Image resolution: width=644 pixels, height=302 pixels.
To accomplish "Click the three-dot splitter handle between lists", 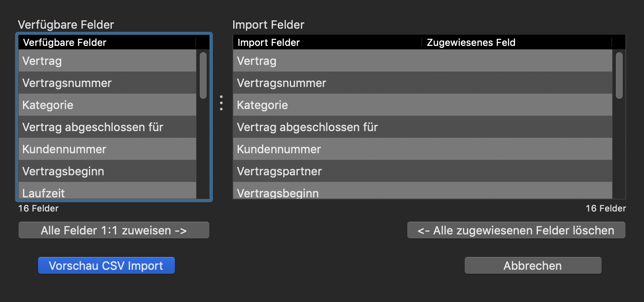I will click(221, 103).
